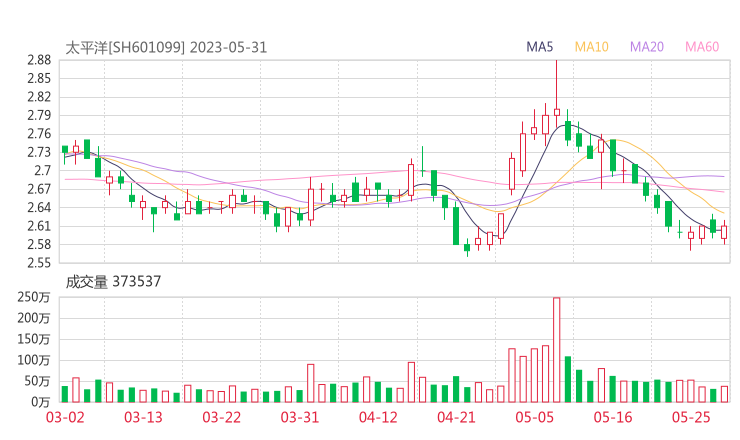
Task: Click the stock title 太平洋[SH601099] 2023-05-31
Action: click(x=166, y=48)
